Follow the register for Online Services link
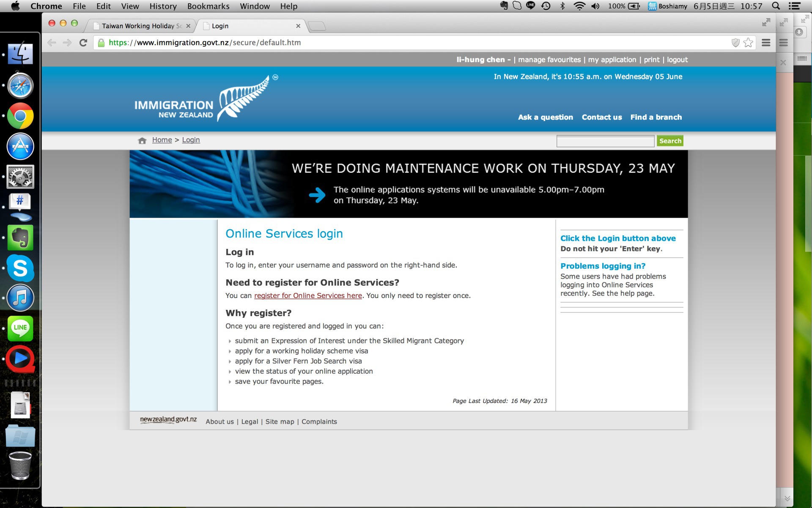This screenshot has width=812, height=508. coord(308,295)
